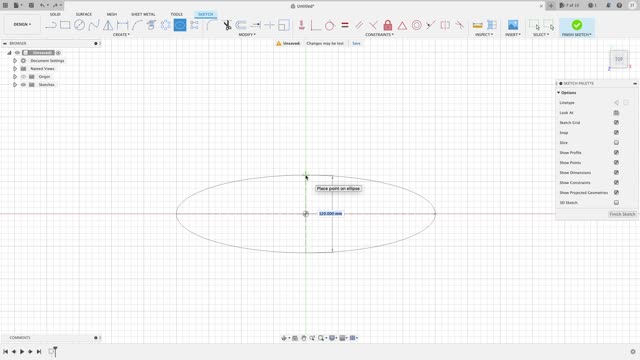Toggle the Show Points checkbox
The image size is (640, 360).
(x=616, y=162)
